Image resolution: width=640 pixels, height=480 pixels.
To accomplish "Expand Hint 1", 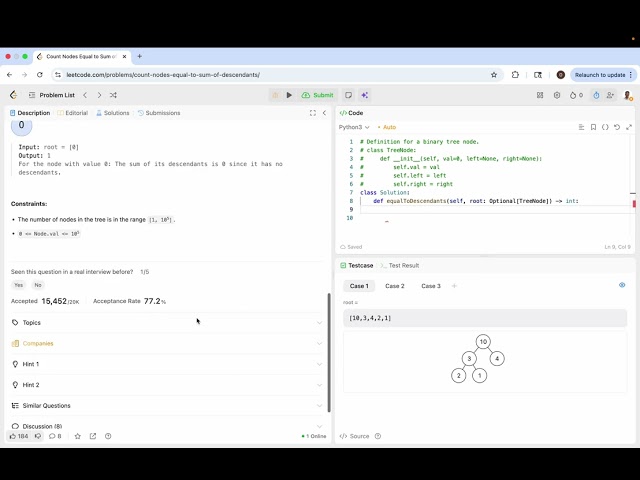I will click(167, 364).
